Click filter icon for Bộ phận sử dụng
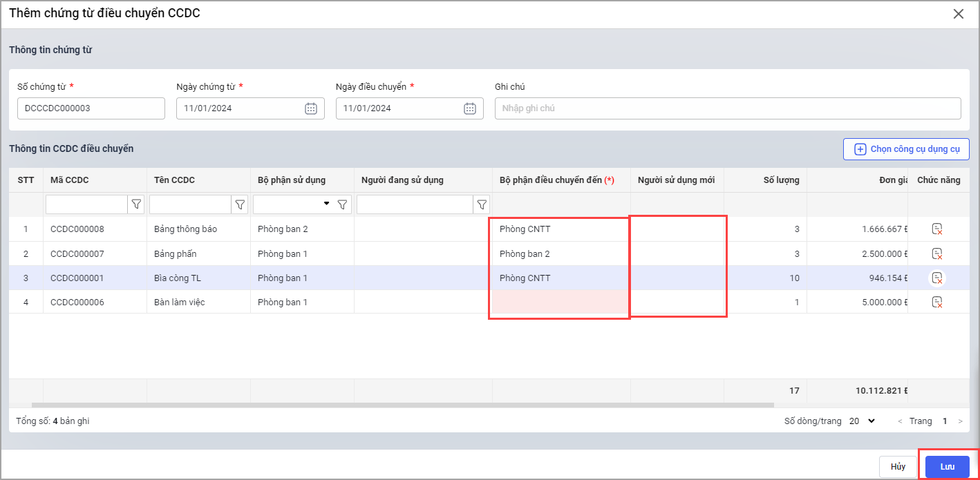The image size is (980, 480). pos(342,204)
